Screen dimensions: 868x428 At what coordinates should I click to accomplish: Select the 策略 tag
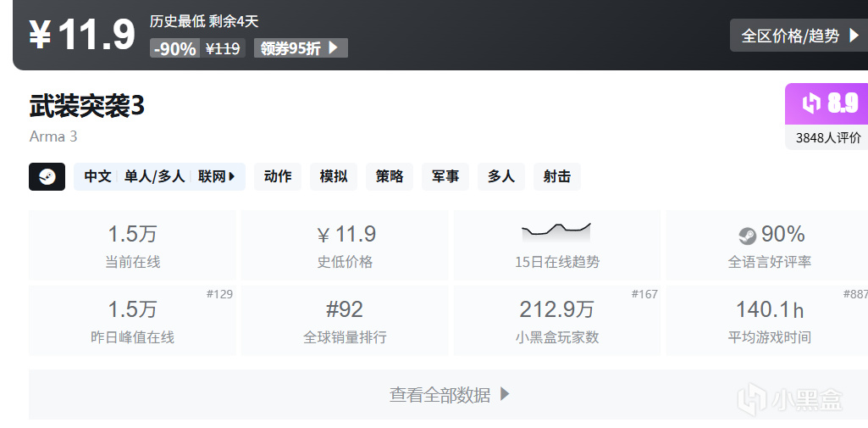coord(390,176)
